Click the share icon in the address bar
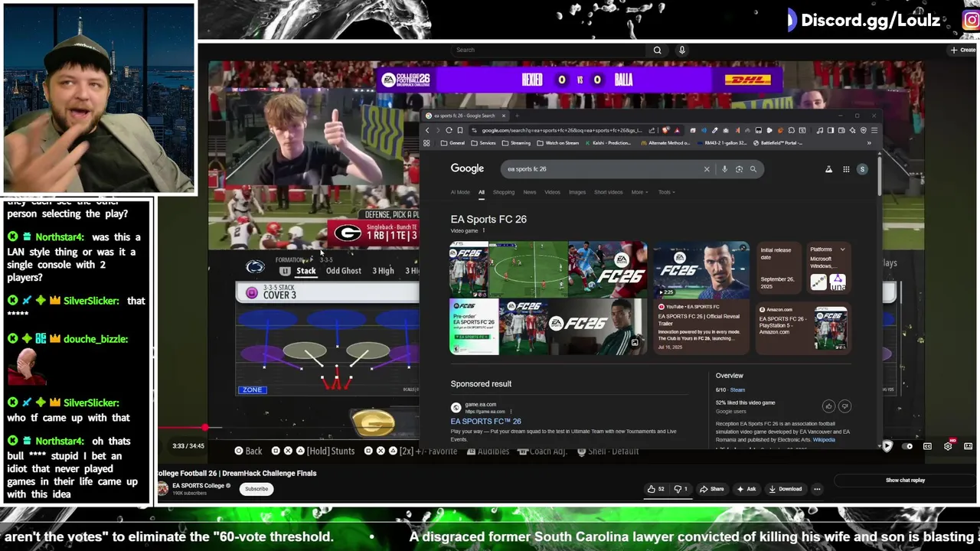Screen dimensions: 980x551 (652, 130)
